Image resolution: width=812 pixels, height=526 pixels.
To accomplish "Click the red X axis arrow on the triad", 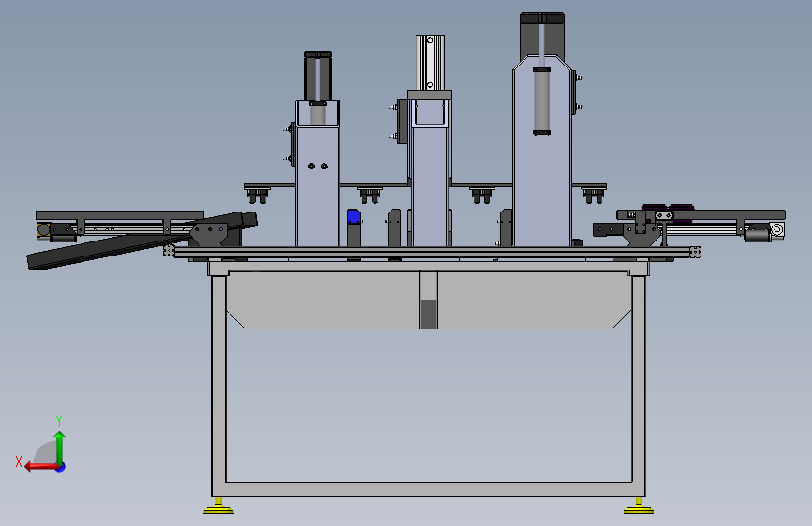I will [x=41, y=467].
